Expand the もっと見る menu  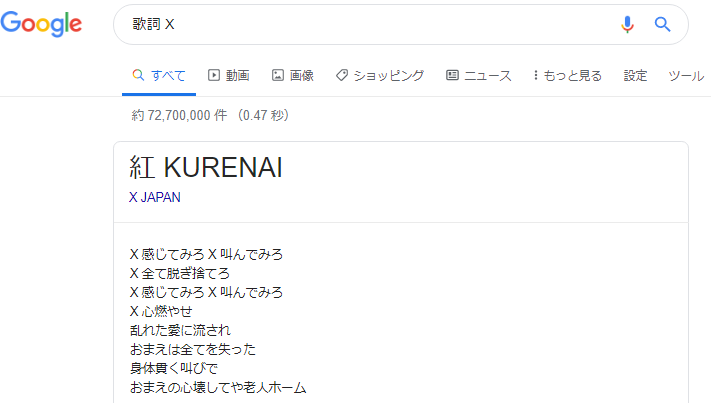pyautogui.click(x=567, y=75)
